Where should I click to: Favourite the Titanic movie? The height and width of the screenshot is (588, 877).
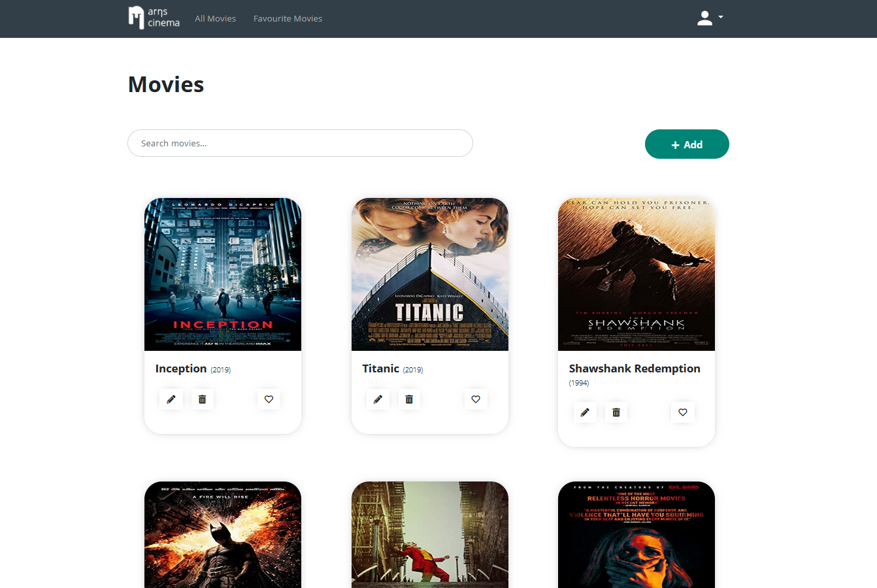point(476,399)
